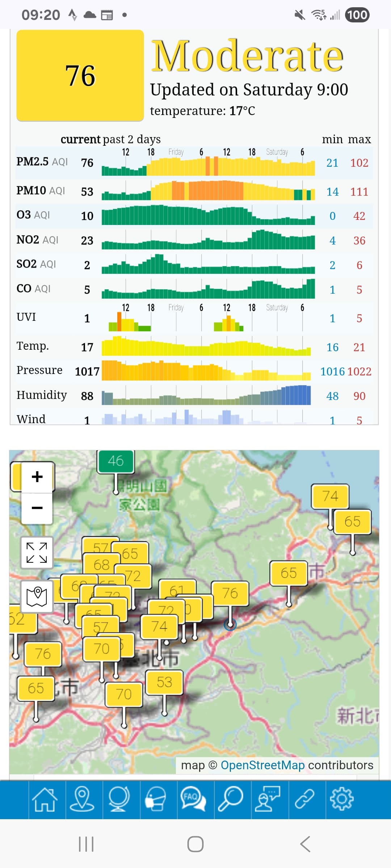Open the OpenStreetMap link
The height and width of the screenshot is (868, 391).
coord(262,765)
